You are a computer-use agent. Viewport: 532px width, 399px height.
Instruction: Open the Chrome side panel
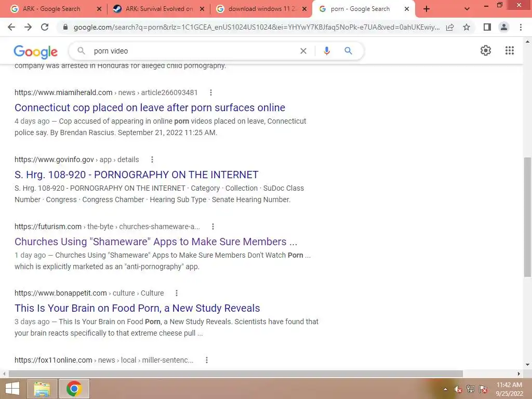coord(487,27)
